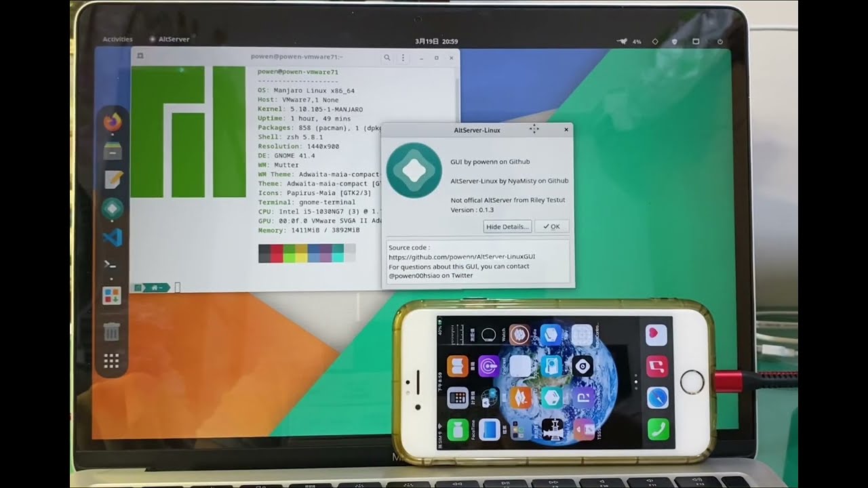Click the "Resolution: 1440x900" line
The height and width of the screenshot is (488, 868).
(298, 146)
